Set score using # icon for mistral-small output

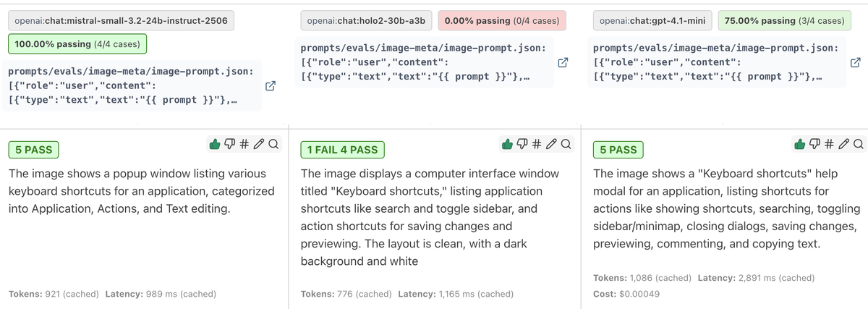[244, 144]
